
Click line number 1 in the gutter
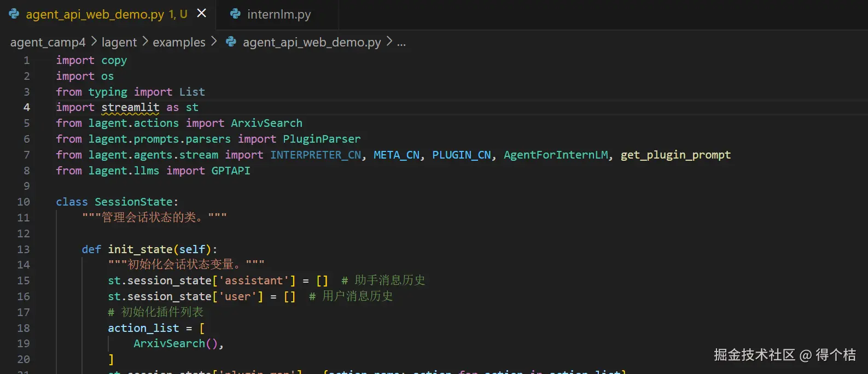[x=27, y=60]
